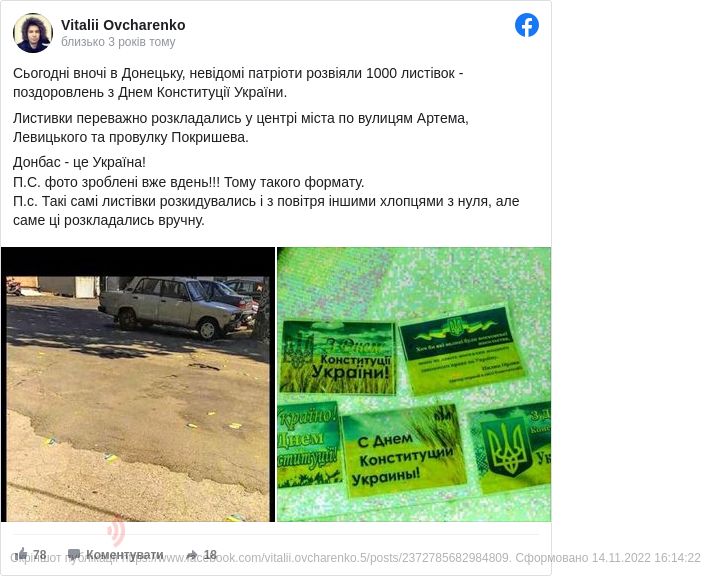Open the photo of the green leaflets
The height and width of the screenshot is (576, 720).
coord(414,384)
